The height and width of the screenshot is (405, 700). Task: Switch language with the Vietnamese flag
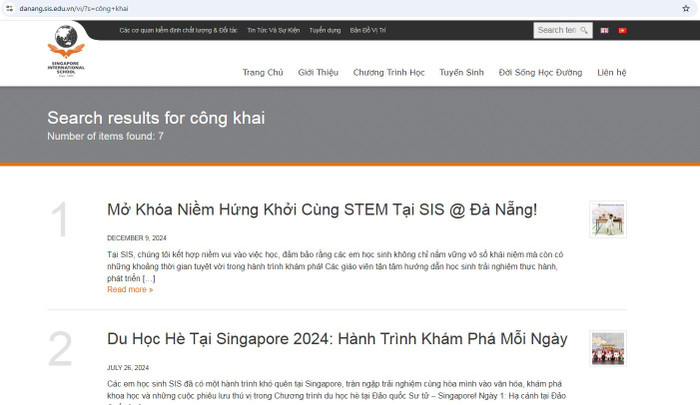point(622,30)
